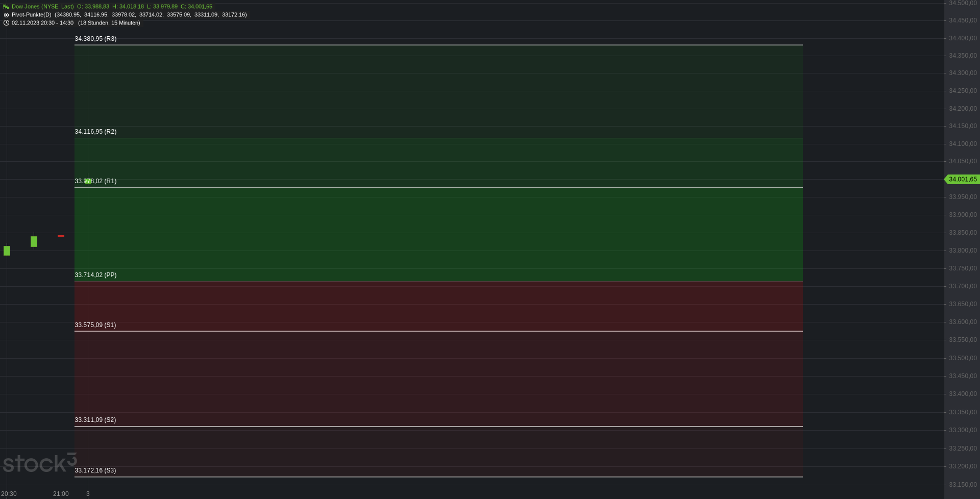The width and height of the screenshot is (980, 499).
Task: Click the green 34.001,65 current price tag
Action: click(962, 180)
